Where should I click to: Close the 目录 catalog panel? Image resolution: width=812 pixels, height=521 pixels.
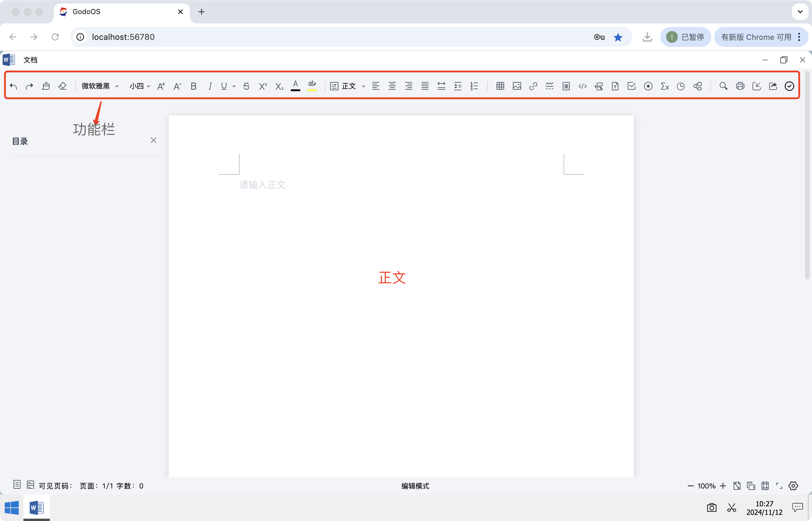153,140
